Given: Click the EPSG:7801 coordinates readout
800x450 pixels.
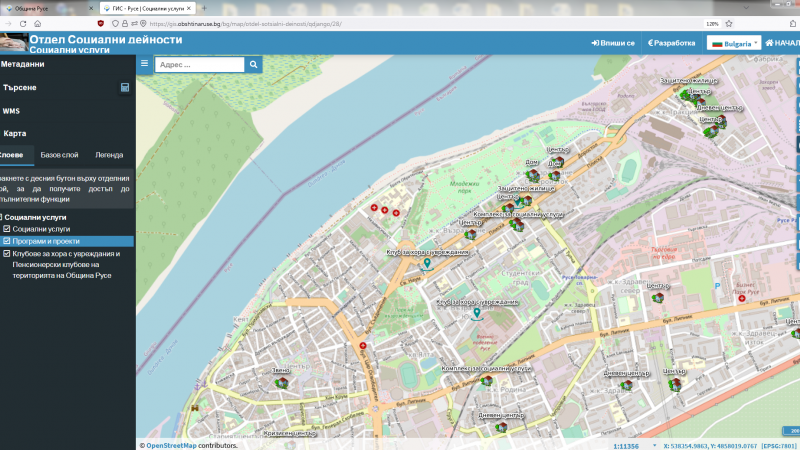Looking at the screenshot, I should coord(730,446).
